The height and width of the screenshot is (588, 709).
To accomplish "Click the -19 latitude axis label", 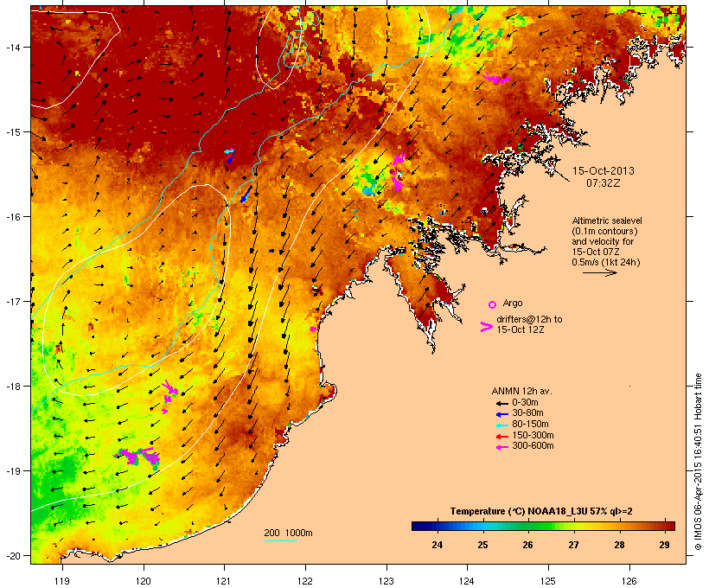I will point(12,471).
